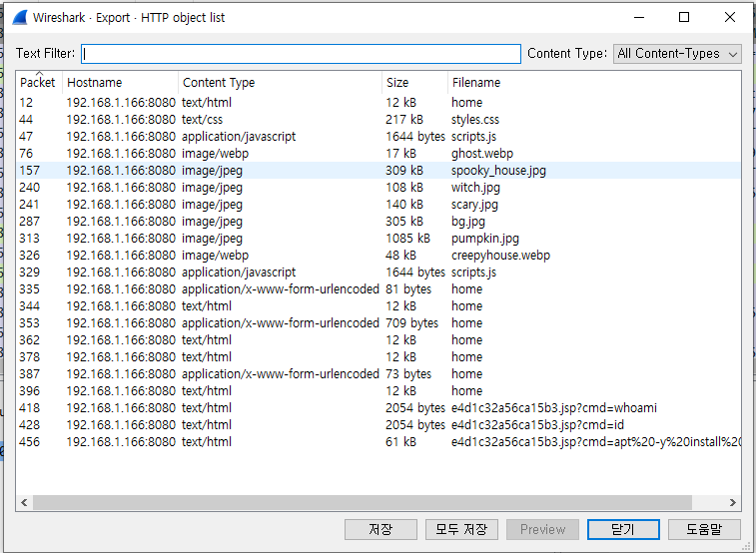Close the dialog with the title bar X
Viewport: 756px width, 553px height.
(x=730, y=17)
